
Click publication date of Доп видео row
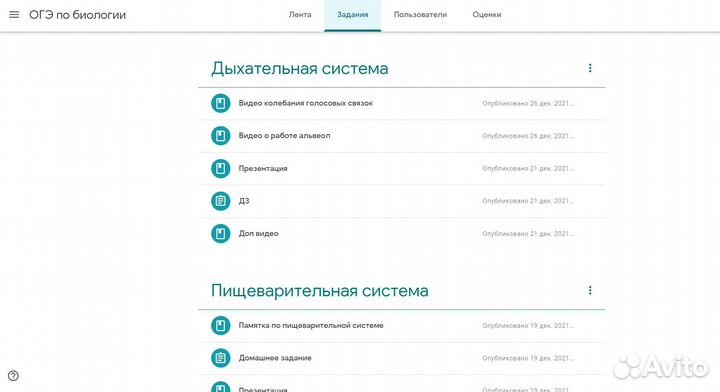tap(528, 234)
